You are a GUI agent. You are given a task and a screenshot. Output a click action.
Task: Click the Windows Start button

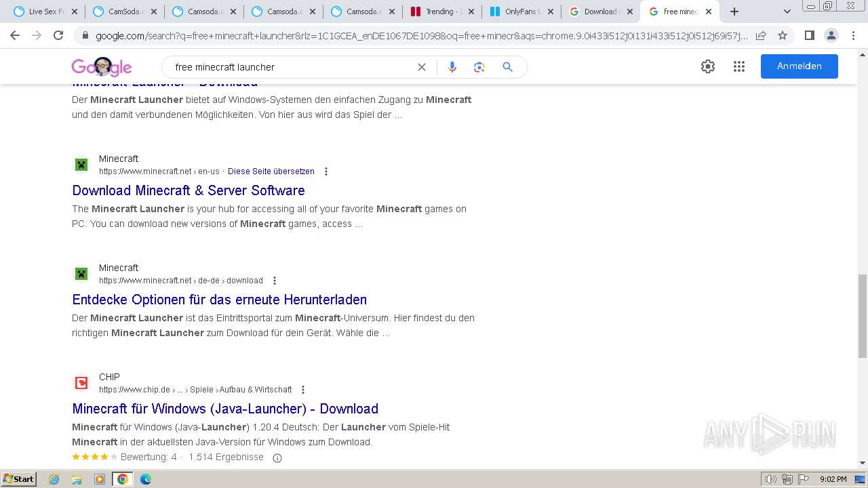point(18,479)
